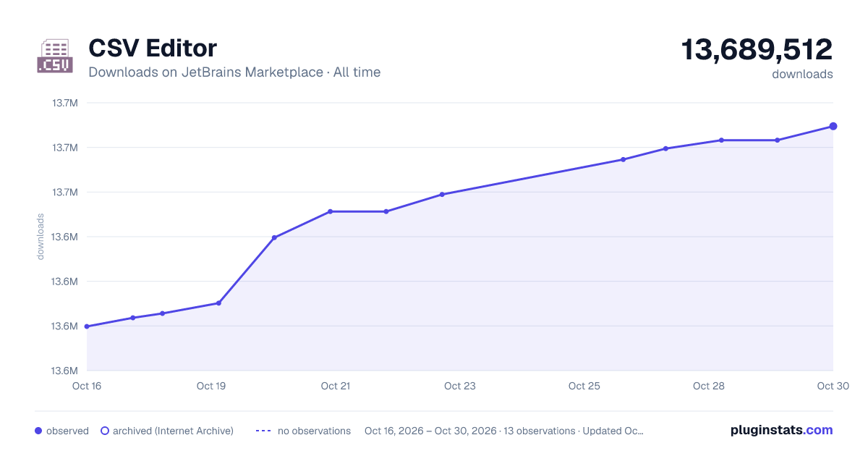Screen dimensions: 868x456
Task: Select the Oct 21 data point
Action: [330, 211]
